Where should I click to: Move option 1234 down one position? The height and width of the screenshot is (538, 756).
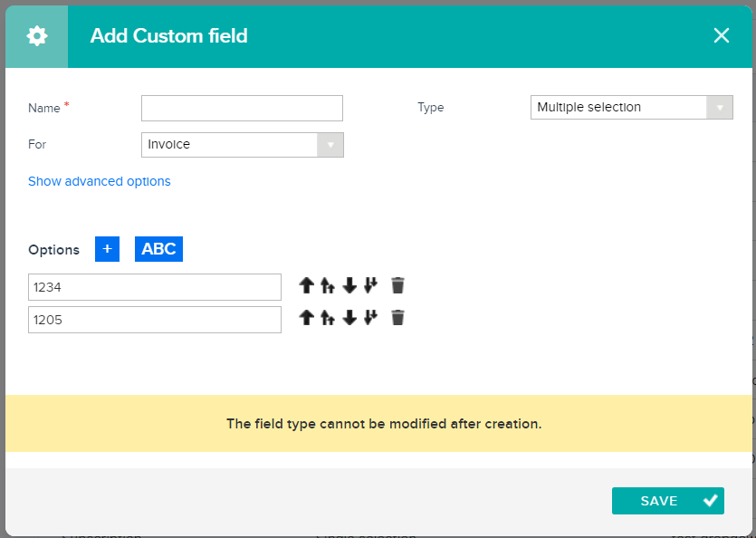coord(349,286)
